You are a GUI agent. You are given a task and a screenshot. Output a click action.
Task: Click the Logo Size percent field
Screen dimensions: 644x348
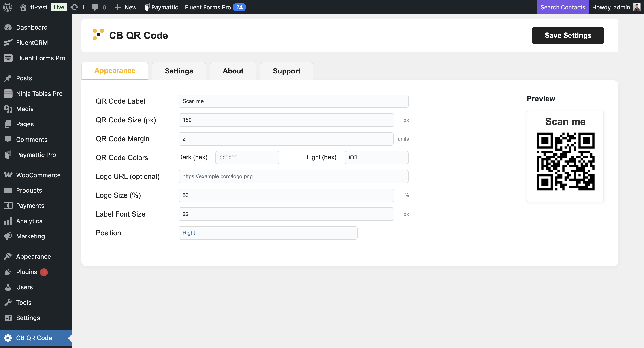point(286,195)
